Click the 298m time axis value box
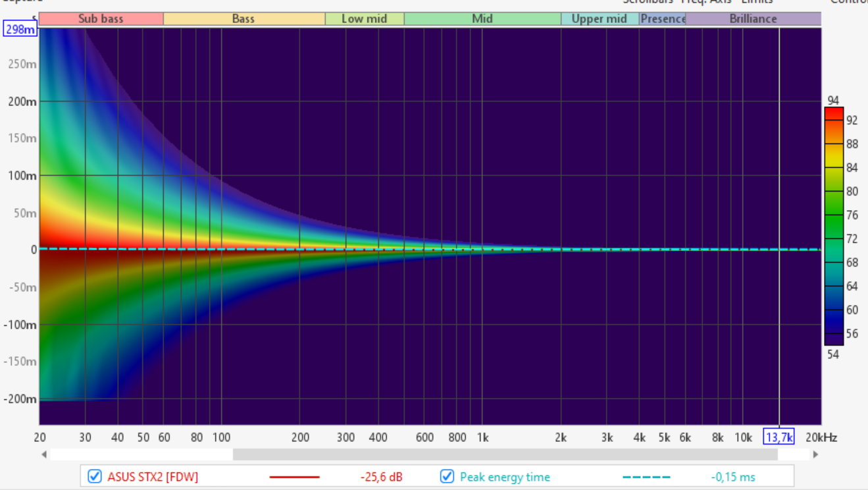The height and width of the screenshot is (490, 868). point(20,29)
